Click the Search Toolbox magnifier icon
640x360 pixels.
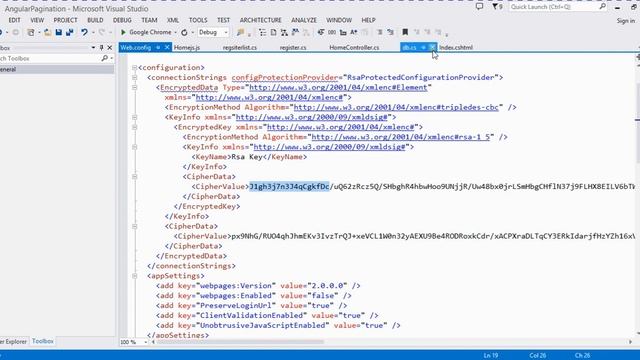[104, 58]
